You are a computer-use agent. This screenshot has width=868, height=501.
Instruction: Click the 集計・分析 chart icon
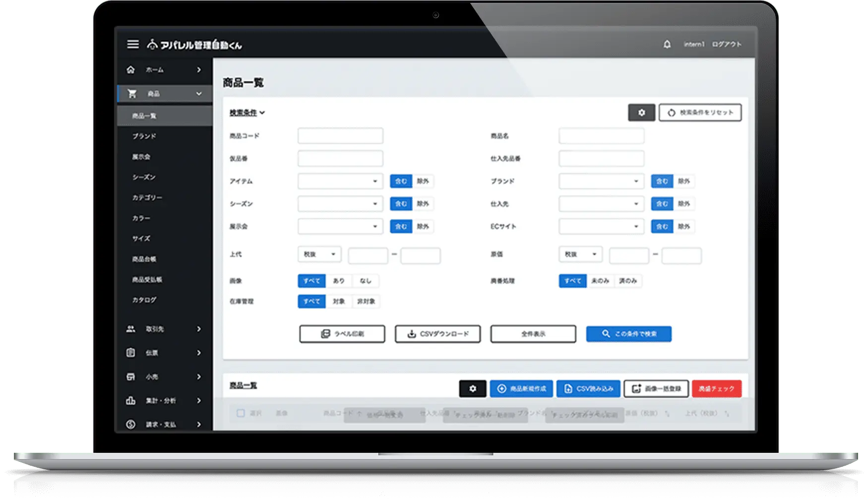130,401
